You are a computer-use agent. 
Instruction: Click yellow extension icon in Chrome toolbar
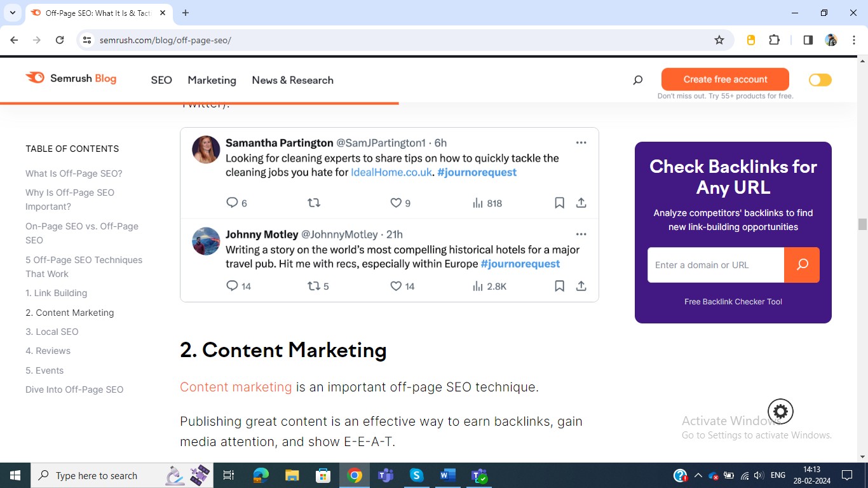coord(751,40)
